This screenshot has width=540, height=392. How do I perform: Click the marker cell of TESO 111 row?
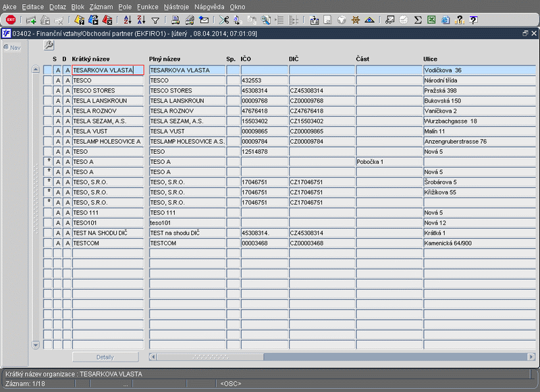[x=47, y=213]
